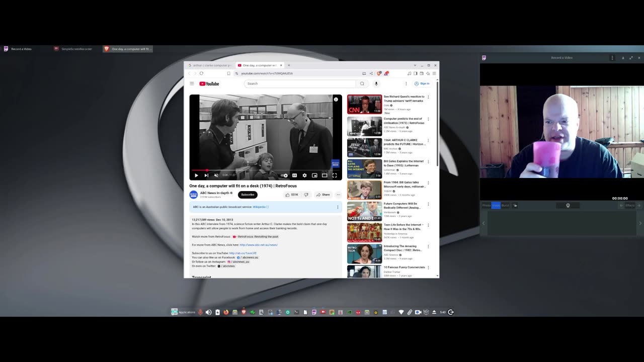Switch to 'arthur c clarke computer' browser tab

(210, 65)
